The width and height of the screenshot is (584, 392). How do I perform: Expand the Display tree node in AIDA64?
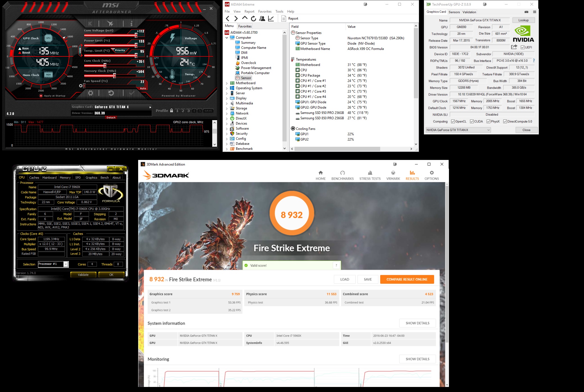tap(227, 98)
